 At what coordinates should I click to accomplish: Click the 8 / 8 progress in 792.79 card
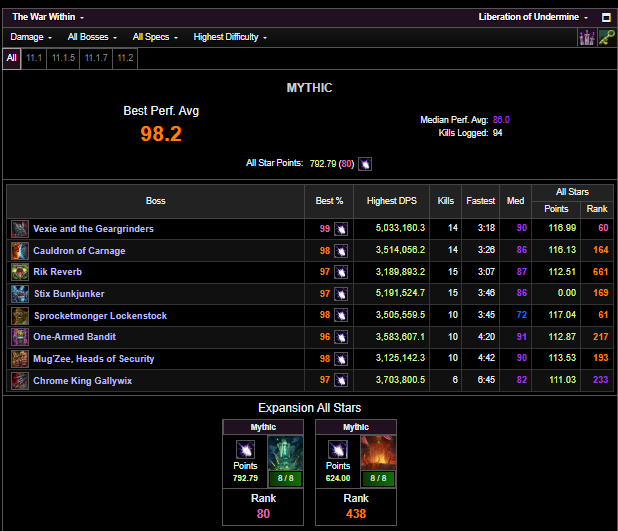(x=285, y=479)
